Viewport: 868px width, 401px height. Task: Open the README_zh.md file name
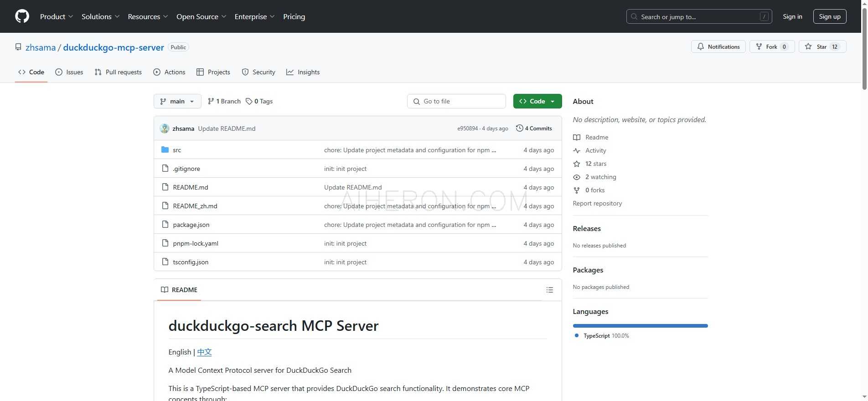pos(195,206)
